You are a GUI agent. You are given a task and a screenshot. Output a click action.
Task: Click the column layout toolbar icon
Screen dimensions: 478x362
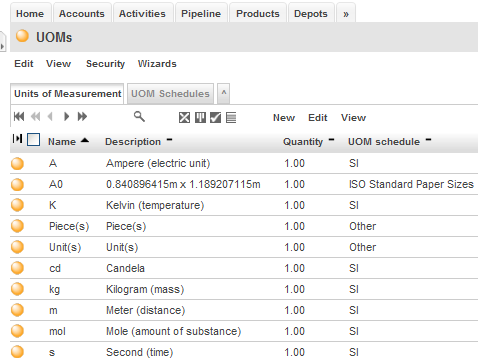[200, 118]
